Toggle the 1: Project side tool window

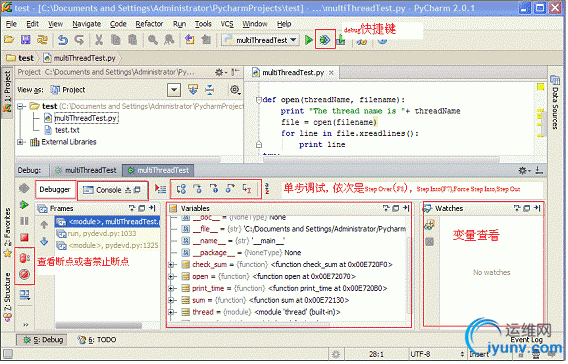[7, 92]
